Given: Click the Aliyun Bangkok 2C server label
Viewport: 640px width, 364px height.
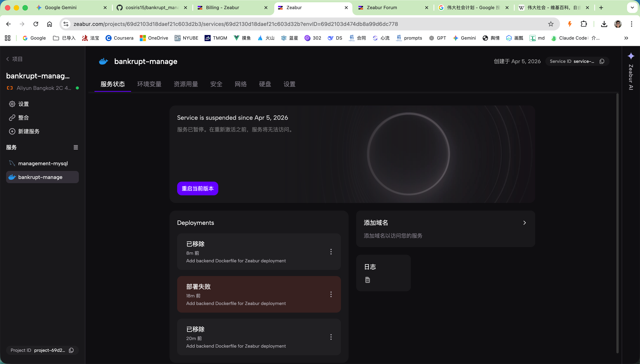Looking at the screenshot, I should 44,88.
